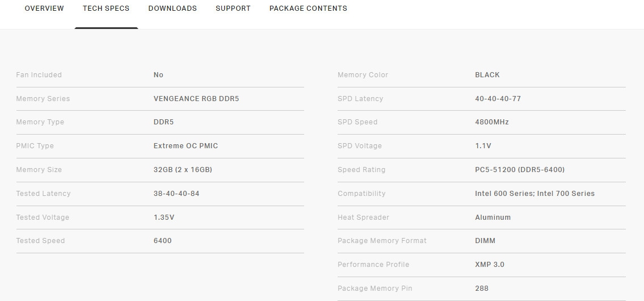This screenshot has width=644, height=301.
Task: Click the SPD Speed value 4800MHz
Action: click(x=492, y=122)
